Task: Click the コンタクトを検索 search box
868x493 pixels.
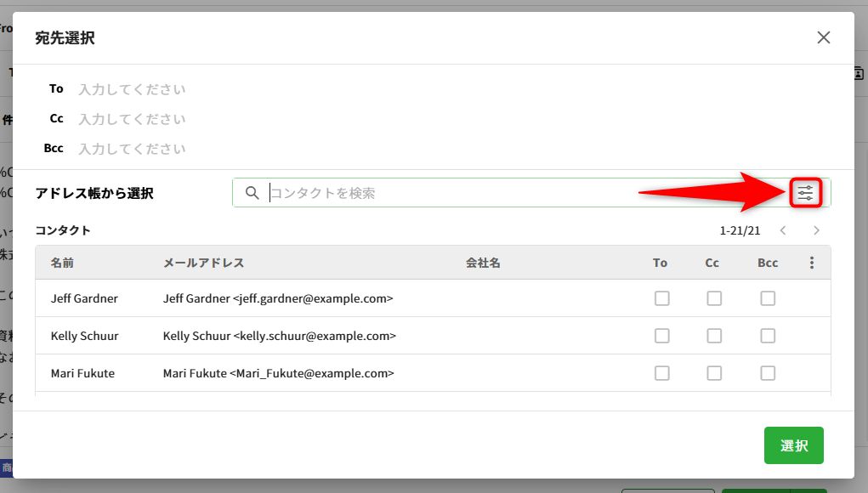Action: click(510, 193)
